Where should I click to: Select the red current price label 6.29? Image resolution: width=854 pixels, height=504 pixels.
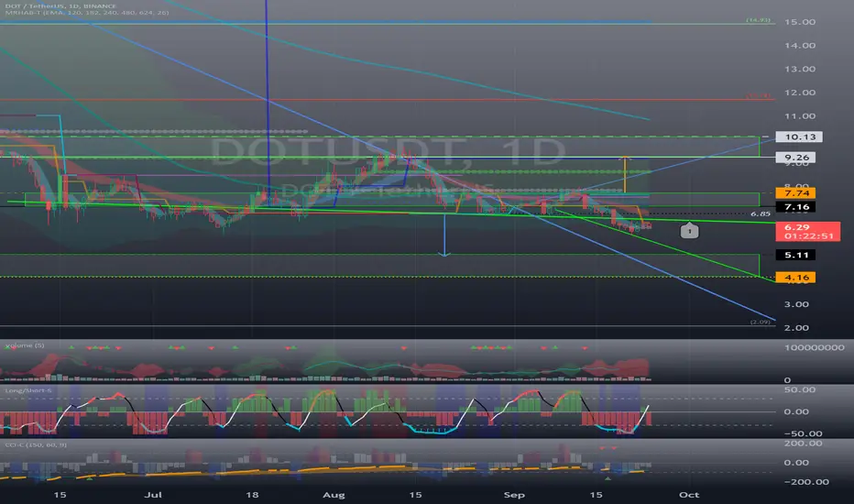point(807,232)
